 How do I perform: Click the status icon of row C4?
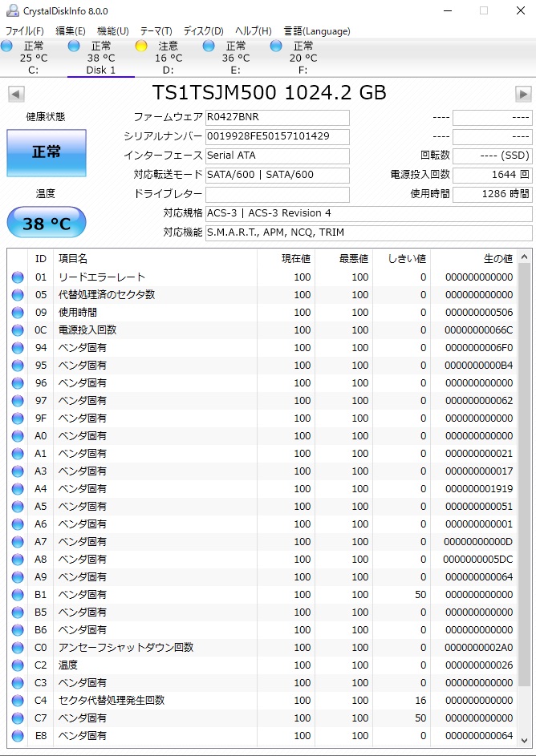18,701
